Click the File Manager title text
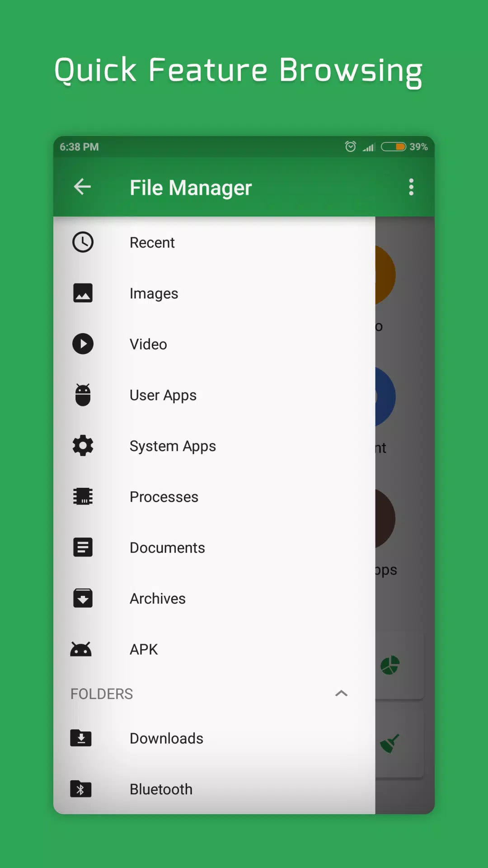Screen dimensions: 488x868 tap(191, 188)
